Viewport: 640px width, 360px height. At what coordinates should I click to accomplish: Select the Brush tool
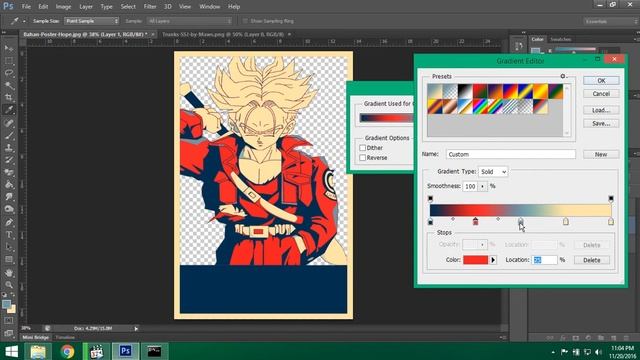[x=9, y=136]
